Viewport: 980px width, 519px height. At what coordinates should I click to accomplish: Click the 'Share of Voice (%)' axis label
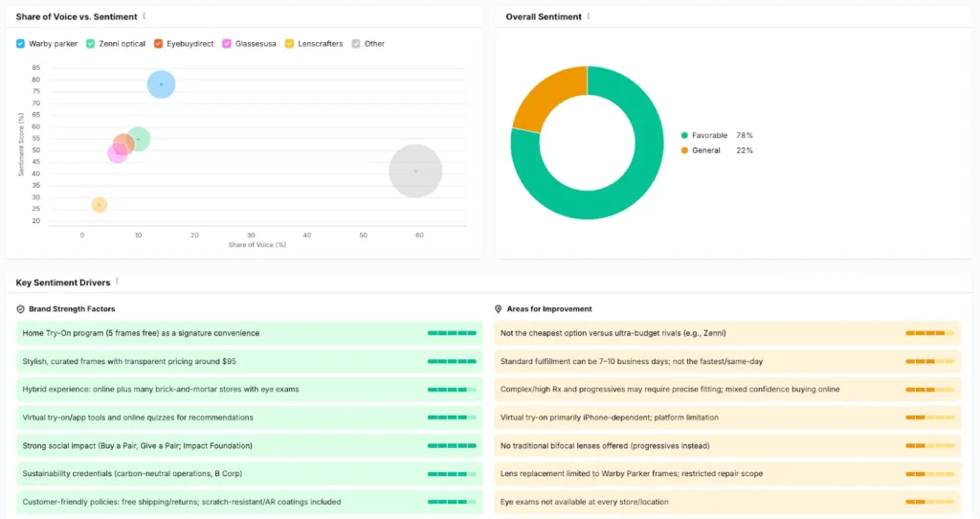click(x=257, y=244)
